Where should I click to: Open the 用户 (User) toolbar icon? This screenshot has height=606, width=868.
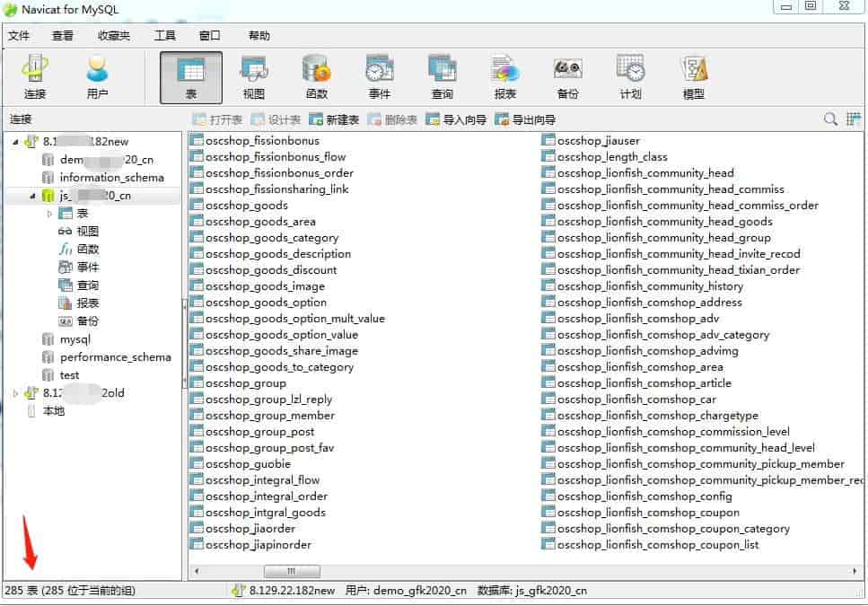pos(98,77)
